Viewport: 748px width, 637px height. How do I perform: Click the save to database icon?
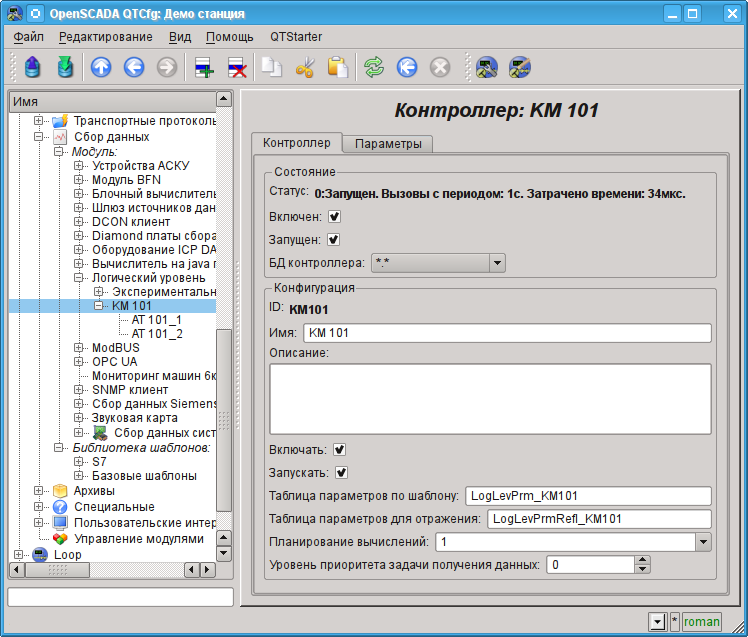[x=65, y=68]
